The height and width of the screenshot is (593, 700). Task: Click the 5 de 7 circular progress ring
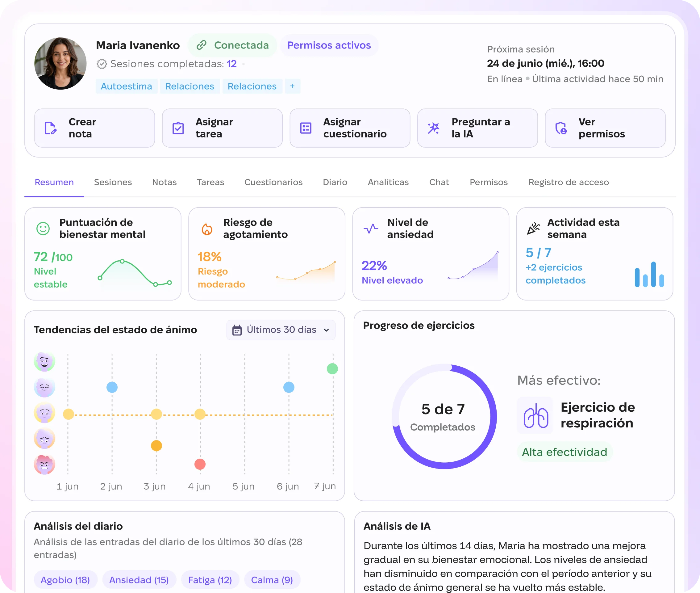[444, 416]
